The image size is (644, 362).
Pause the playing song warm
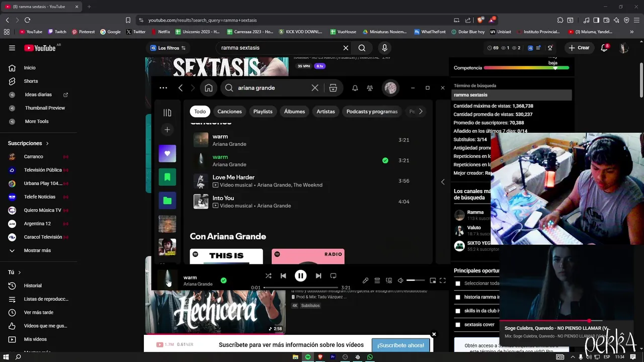300,276
